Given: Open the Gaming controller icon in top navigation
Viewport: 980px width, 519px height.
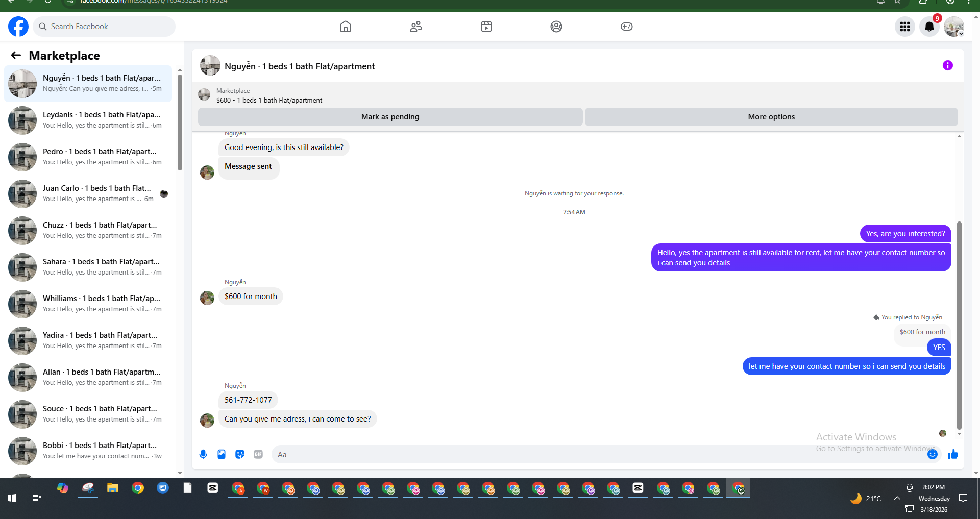Looking at the screenshot, I should pyautogui.click(x=627, y=27).
